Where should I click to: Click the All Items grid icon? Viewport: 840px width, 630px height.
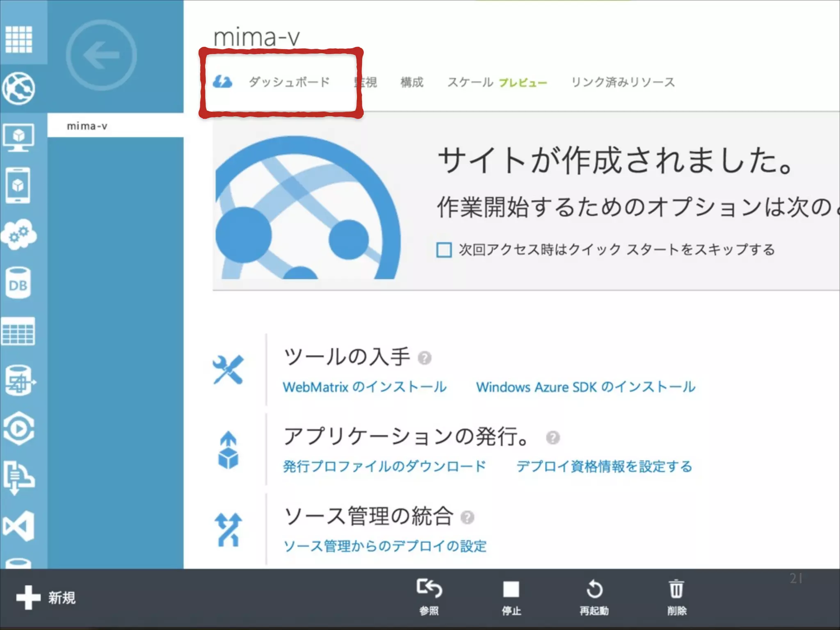(19, 39)
